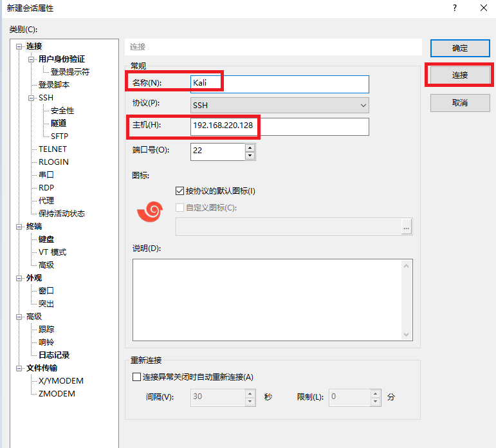
Task: Click the description text area scrollbar
Action: point(407,299)
